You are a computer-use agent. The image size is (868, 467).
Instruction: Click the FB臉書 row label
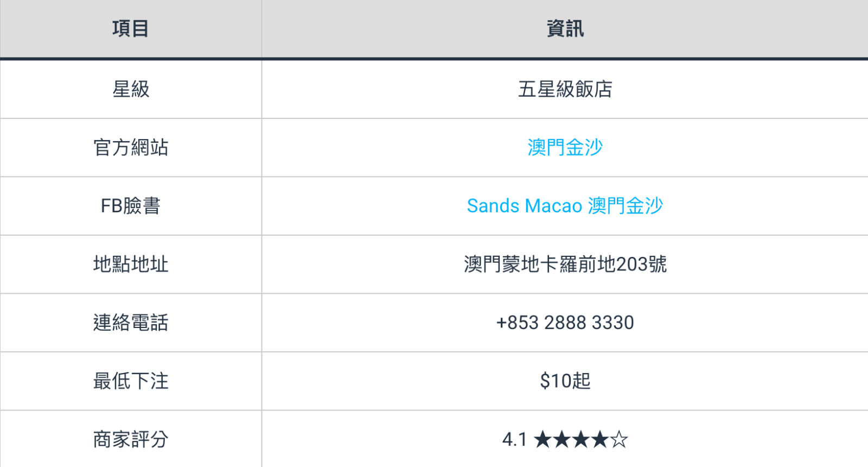coord(131,206)
